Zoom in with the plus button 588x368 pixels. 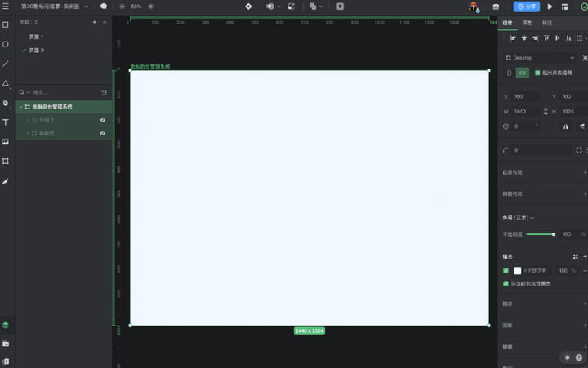click(x=151, y=7)
